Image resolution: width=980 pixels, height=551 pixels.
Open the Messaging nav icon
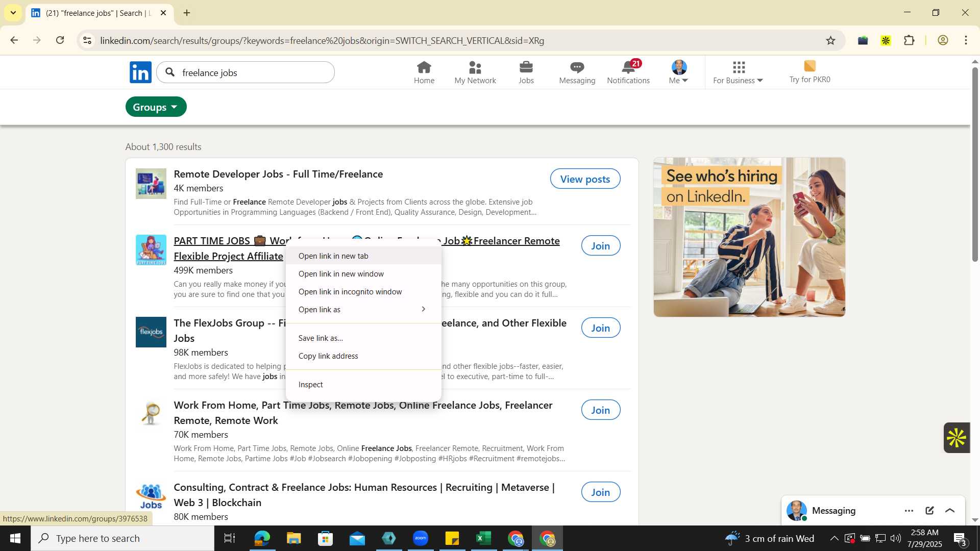coord(577,72)
